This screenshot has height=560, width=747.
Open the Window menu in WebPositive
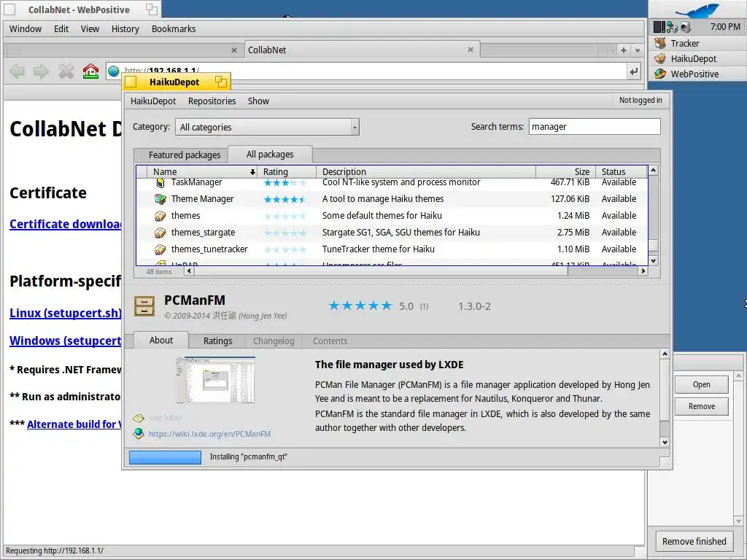(26, 29)
